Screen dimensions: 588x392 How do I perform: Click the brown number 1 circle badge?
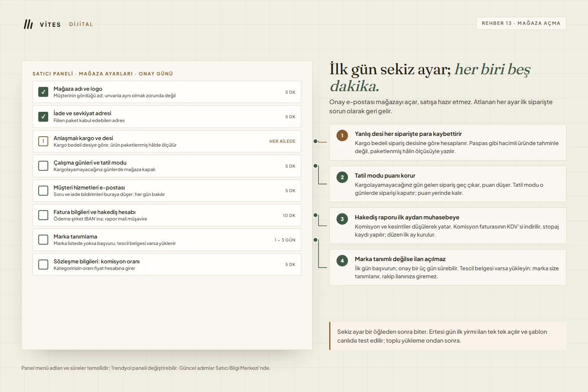pyautogui.click(x=342, y=136)
